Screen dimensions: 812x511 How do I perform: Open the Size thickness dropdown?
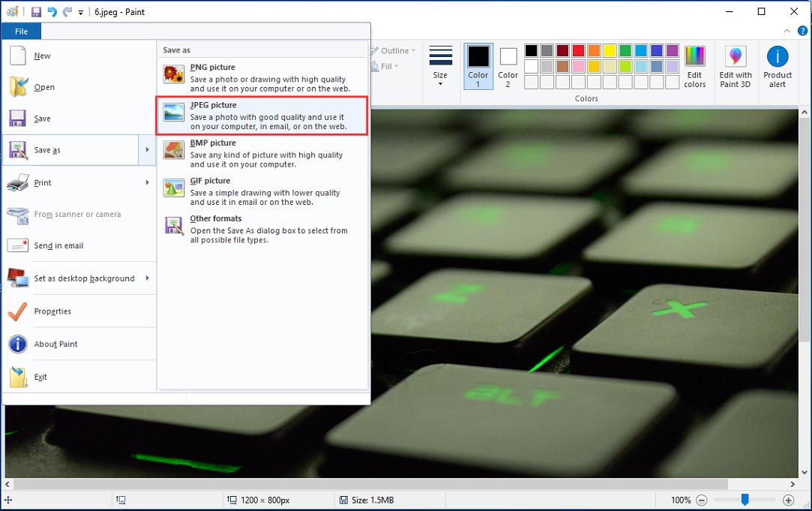tap(440, 66)
